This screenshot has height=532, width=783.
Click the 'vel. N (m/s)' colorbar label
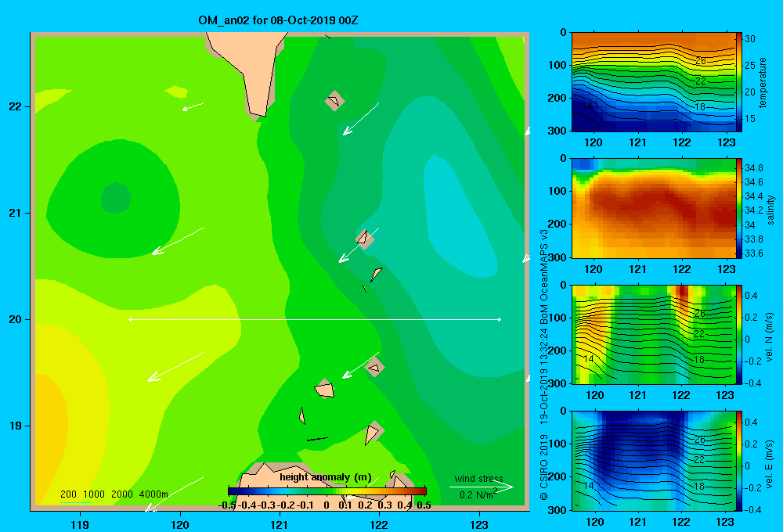click(x=769, y=337)
